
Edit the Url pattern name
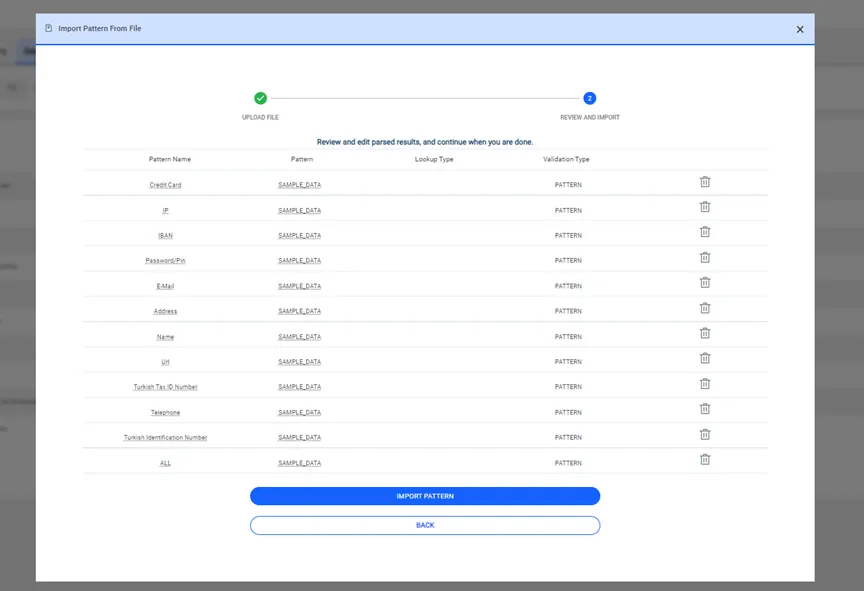click(x=165, y=362)
